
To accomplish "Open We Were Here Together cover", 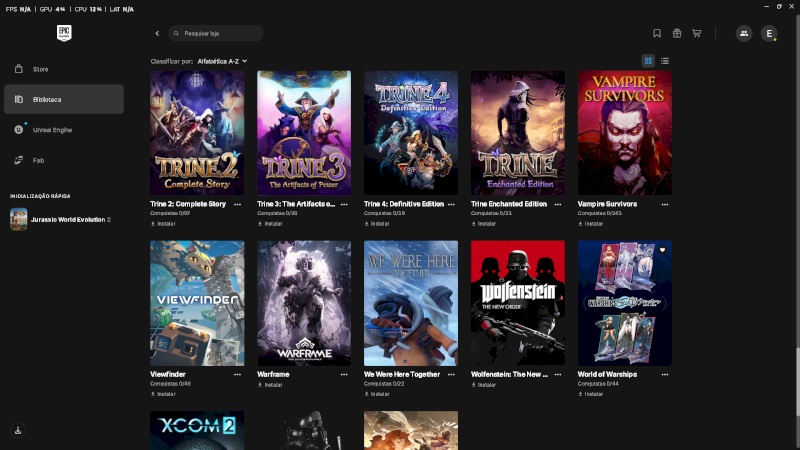I will point(411,303).
